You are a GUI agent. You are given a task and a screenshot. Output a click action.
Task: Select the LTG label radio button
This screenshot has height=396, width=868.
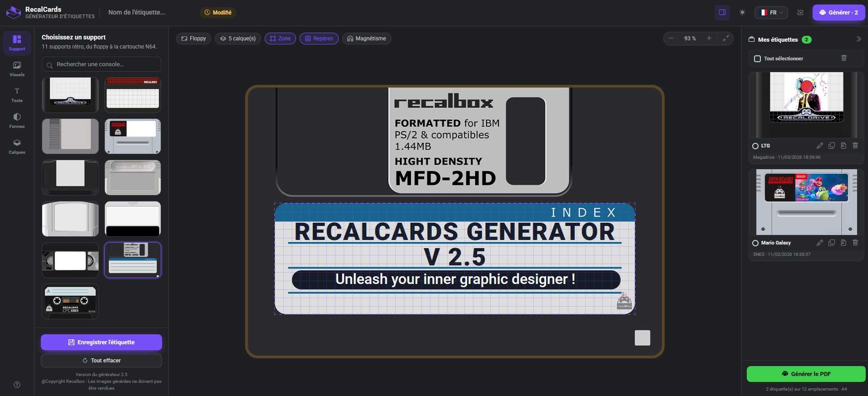(755, 146)
